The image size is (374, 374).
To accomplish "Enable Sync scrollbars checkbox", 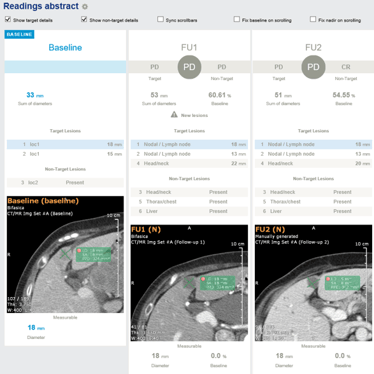I will [160, 19].
